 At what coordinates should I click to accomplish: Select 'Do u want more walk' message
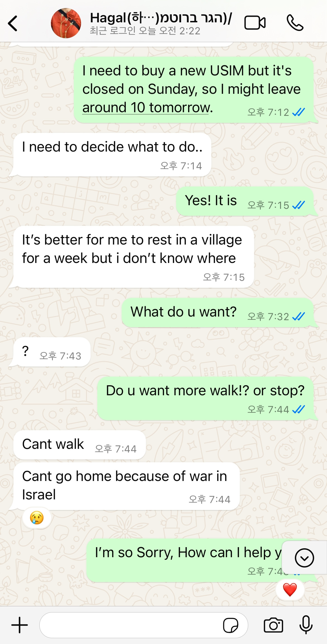tap(205, 398)
